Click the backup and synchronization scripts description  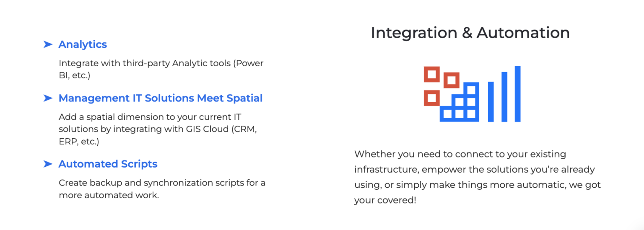(x=162, y=189)
